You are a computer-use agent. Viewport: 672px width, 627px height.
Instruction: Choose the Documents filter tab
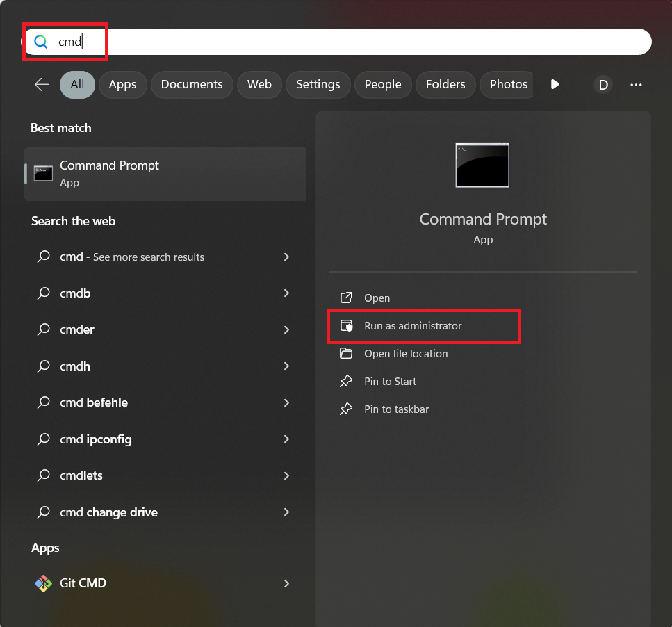tap(192, 84)
